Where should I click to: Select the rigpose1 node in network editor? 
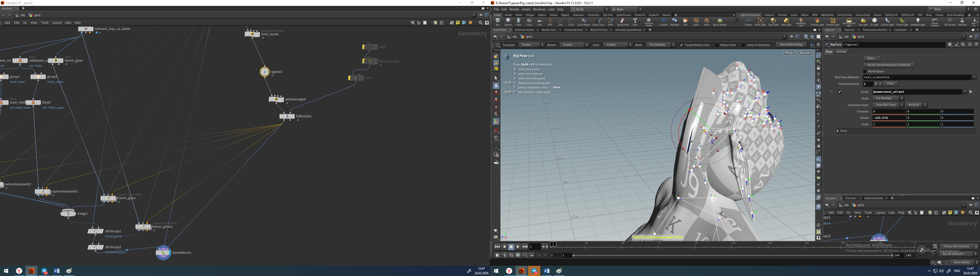pyautogui.click(x=265, y=72)
